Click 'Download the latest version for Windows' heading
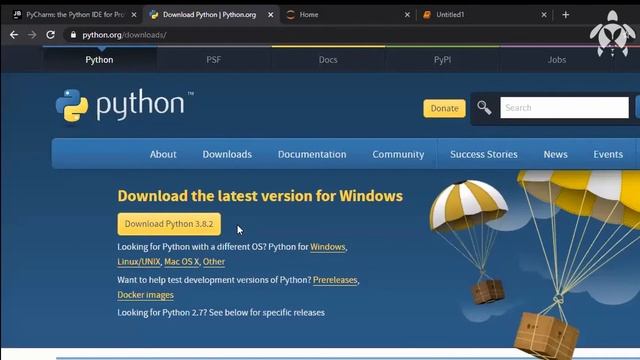The height and width of the screenshot is (360, 640). click(260, 196)
